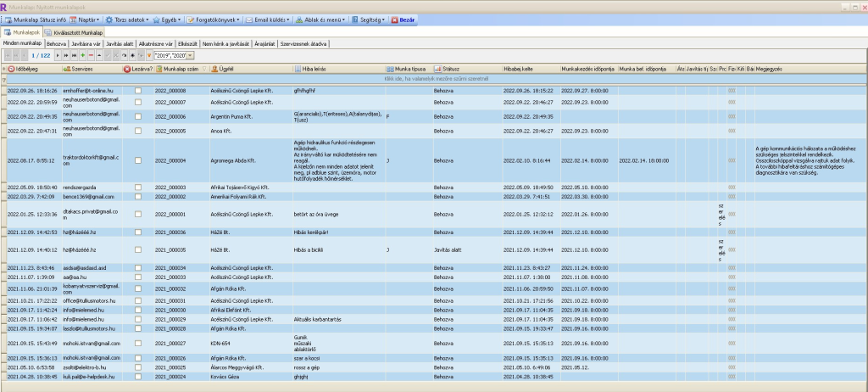Tick Lezárva checkbox for workorder 2021_000035
Viewport: 868px width, 392px height.
[138, 250]
